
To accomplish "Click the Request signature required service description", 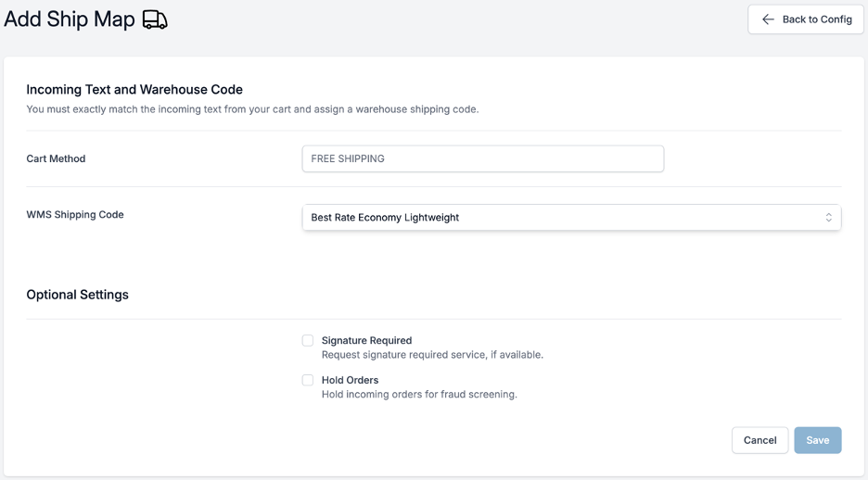I will [x=432, y=355].
